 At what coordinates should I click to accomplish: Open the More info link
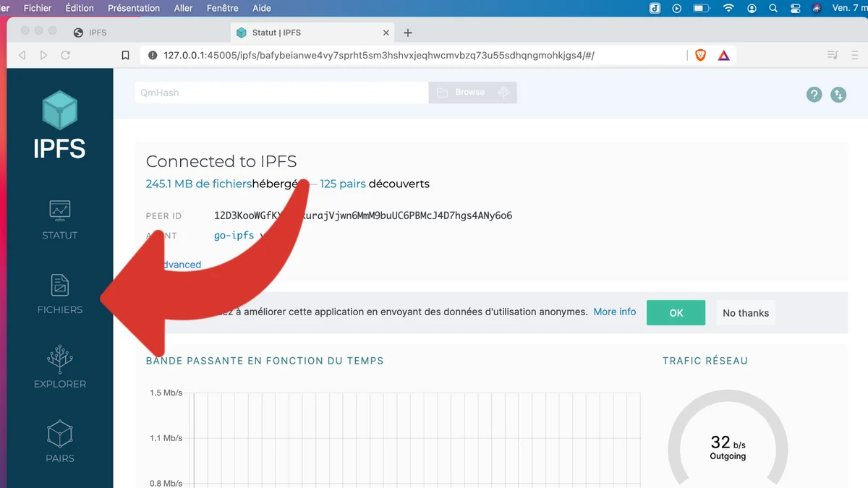615,312
